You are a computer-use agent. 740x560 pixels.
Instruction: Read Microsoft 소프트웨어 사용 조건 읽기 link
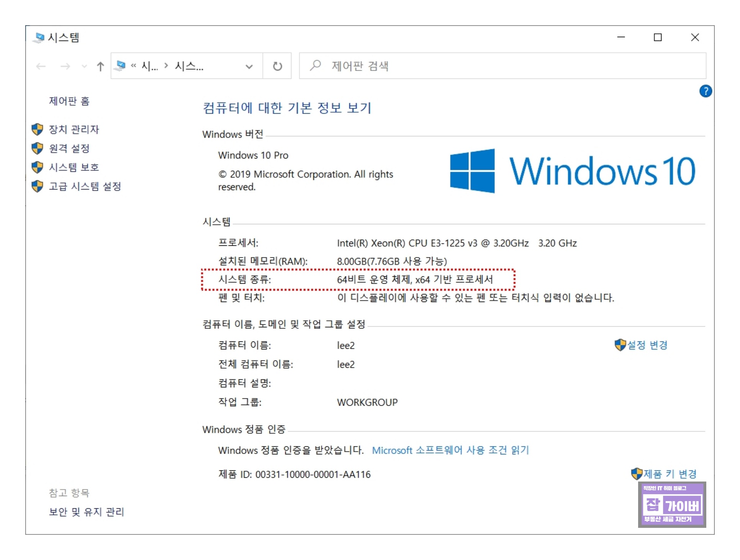coord(450,450)
